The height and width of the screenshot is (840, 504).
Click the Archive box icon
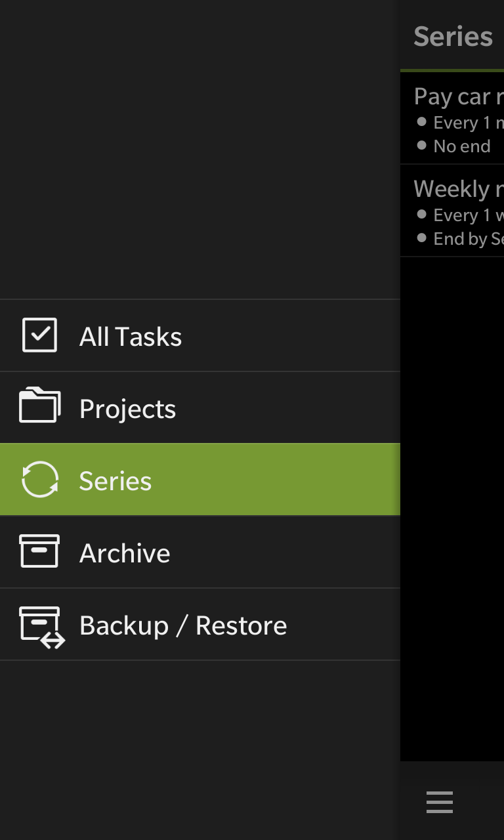[x=39, y=551]
